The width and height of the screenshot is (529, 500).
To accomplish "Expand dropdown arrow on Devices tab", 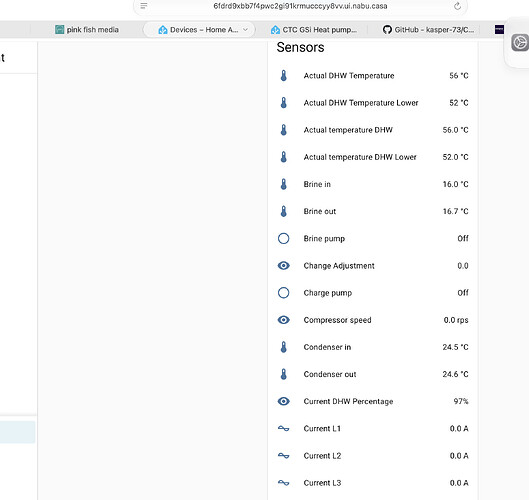I will [246, 30].
